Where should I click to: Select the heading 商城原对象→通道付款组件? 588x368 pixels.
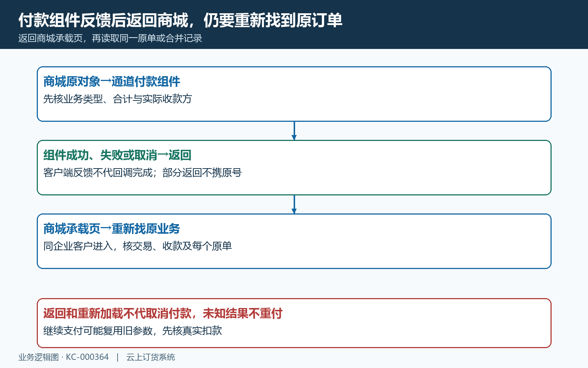pos(112,82)
